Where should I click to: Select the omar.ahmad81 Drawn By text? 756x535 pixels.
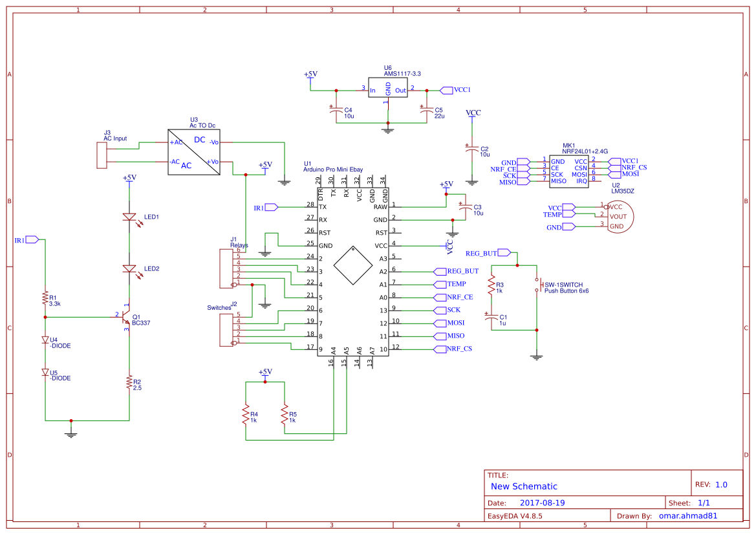pyautogui.click(x=687, y=516)
